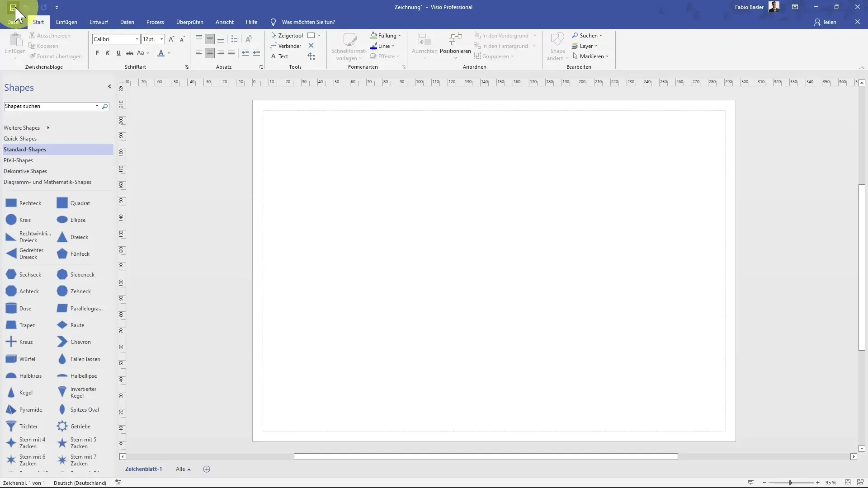Click the font color A swatch

[x=161, y=53]
